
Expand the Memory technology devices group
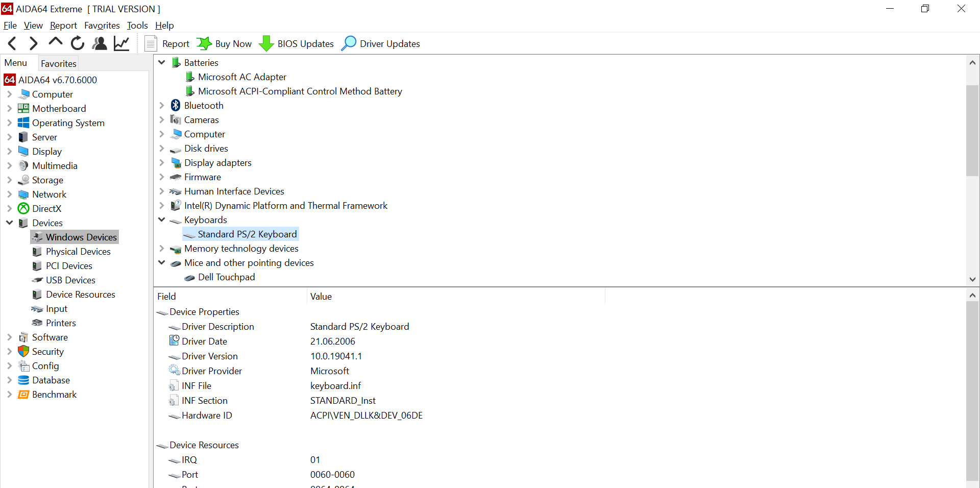[162, 248]
